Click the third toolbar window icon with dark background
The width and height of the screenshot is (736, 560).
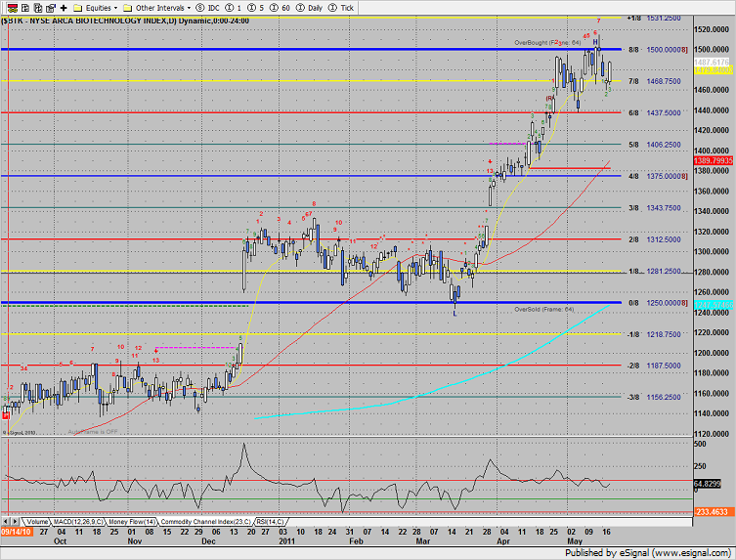[x=38, y=8]
